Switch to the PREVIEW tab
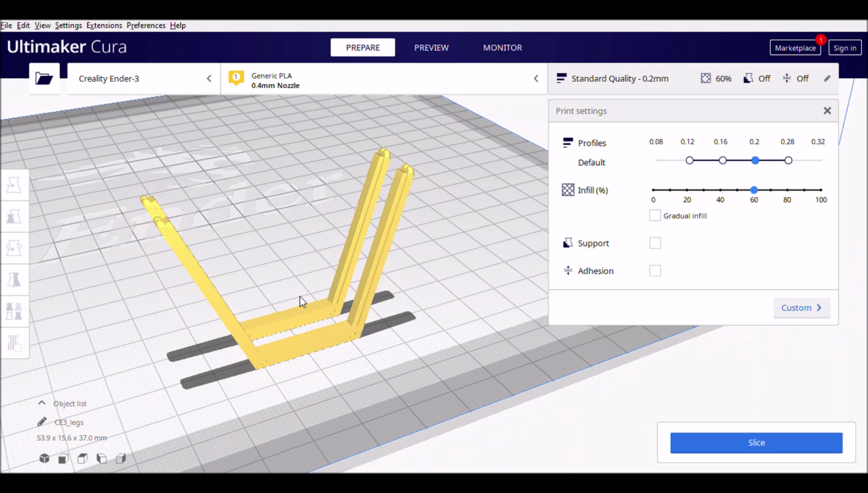 coord(432,47)
